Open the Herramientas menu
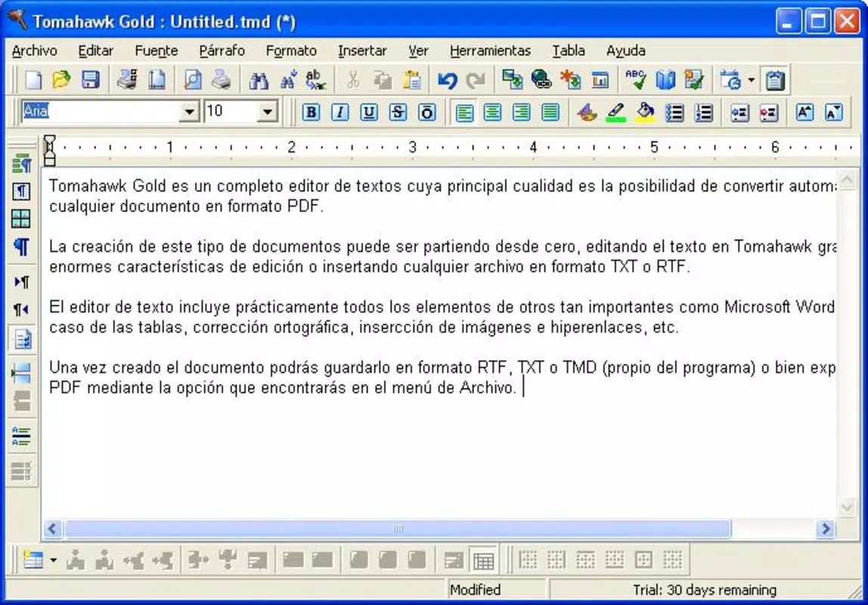Image resolution: width=868 pixels, height=605 pixels. [490, 51]
